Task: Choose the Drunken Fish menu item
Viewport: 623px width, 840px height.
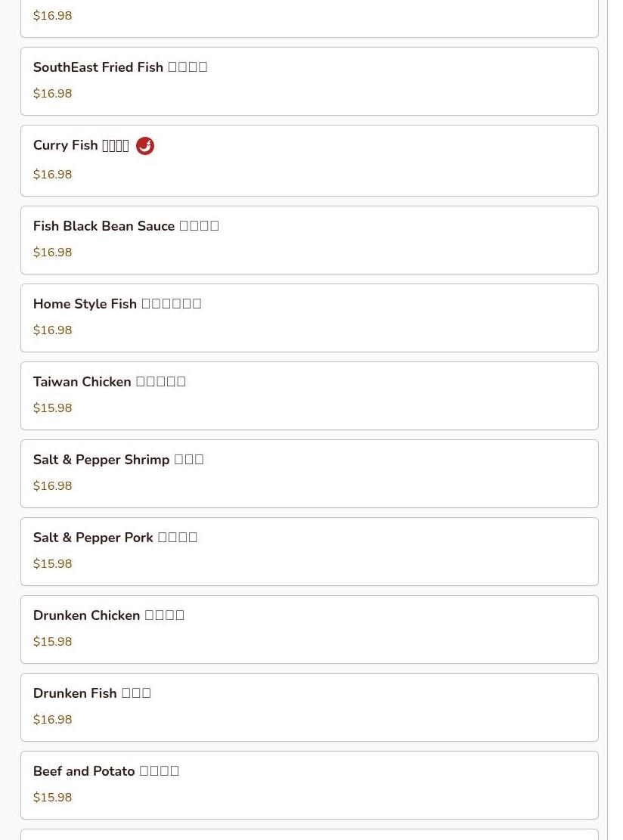Action: pyautogui.click(x=309, y=707)
